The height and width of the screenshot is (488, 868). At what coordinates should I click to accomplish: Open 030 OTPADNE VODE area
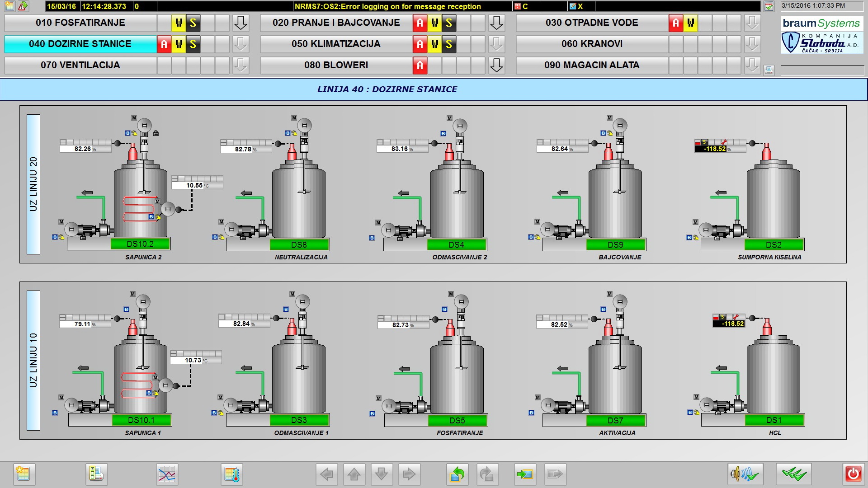pos(592,23)
